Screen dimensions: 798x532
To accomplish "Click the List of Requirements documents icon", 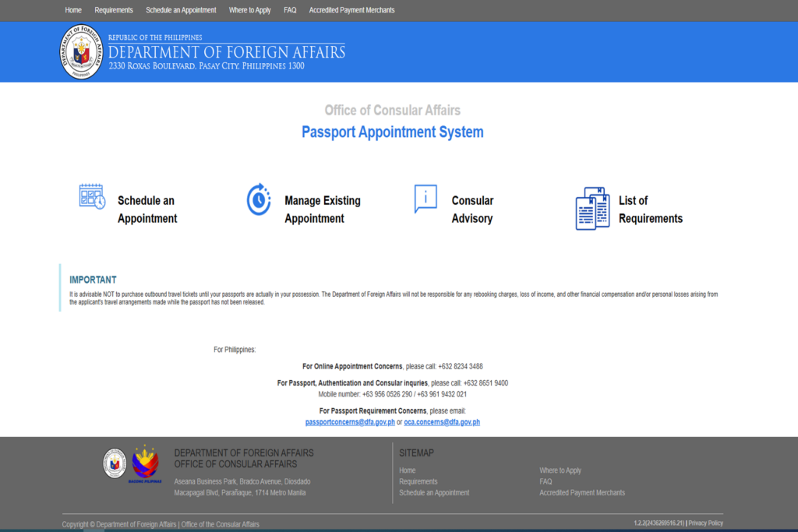I will point(592,208).
